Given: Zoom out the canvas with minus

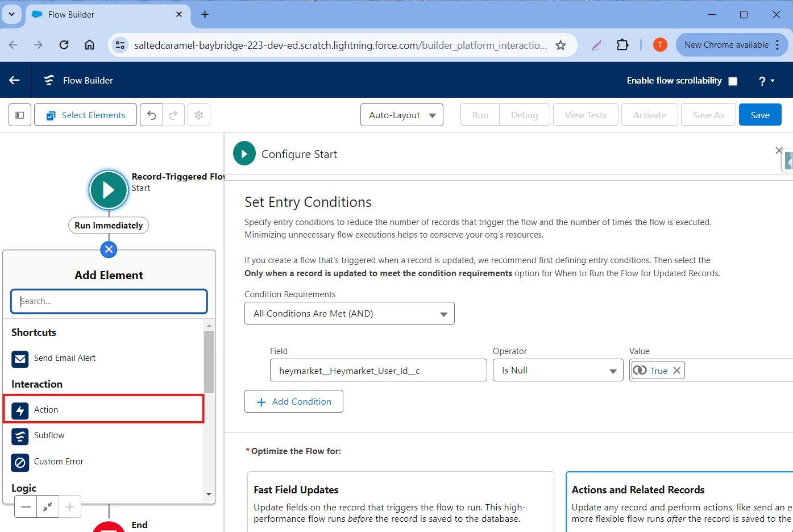Looking at the screenshot, I should coord(26,506).
